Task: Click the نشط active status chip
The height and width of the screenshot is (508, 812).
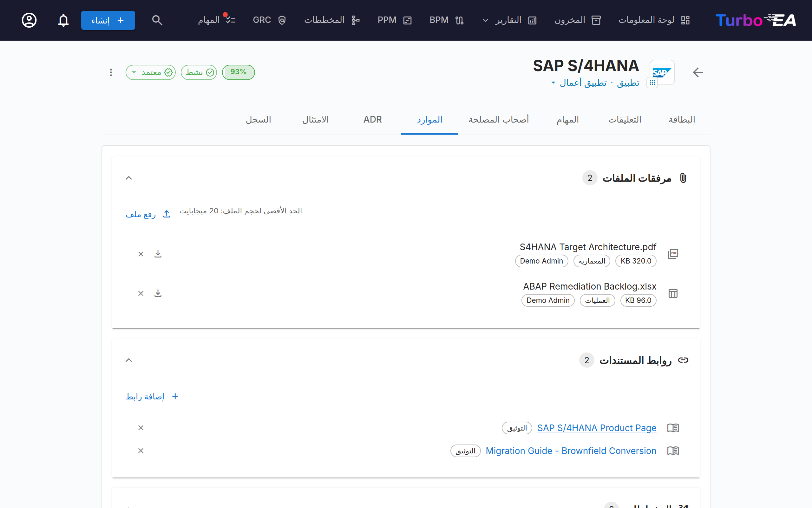Action: (x=199, y=72)
